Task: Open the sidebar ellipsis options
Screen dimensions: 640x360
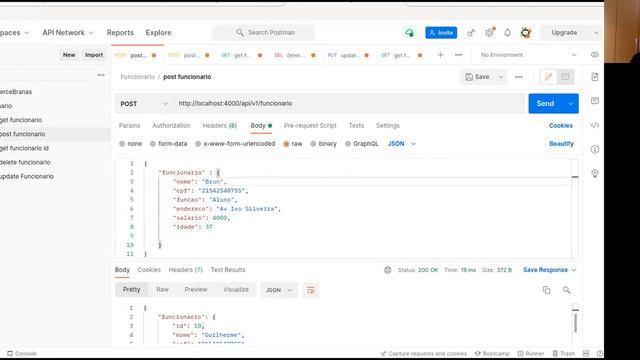Action: (101, 75)
